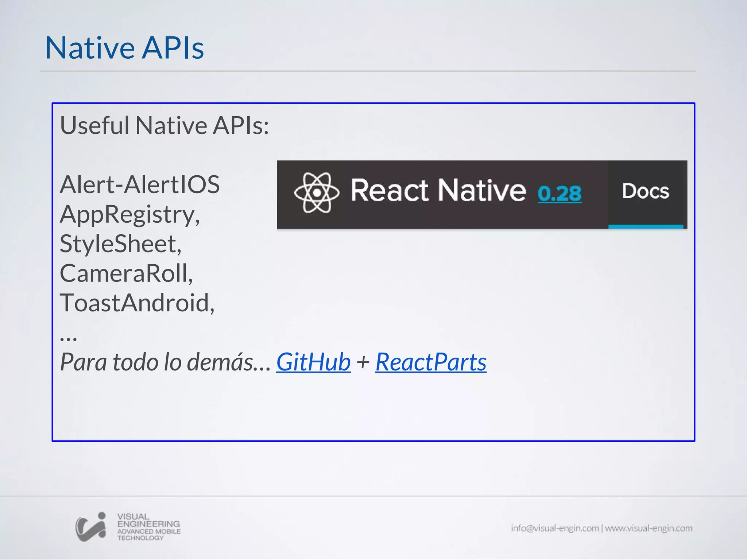Click the 'React Native' banner title
The height and width of the screenshot is (560, 747).
(x=438, y=190)
